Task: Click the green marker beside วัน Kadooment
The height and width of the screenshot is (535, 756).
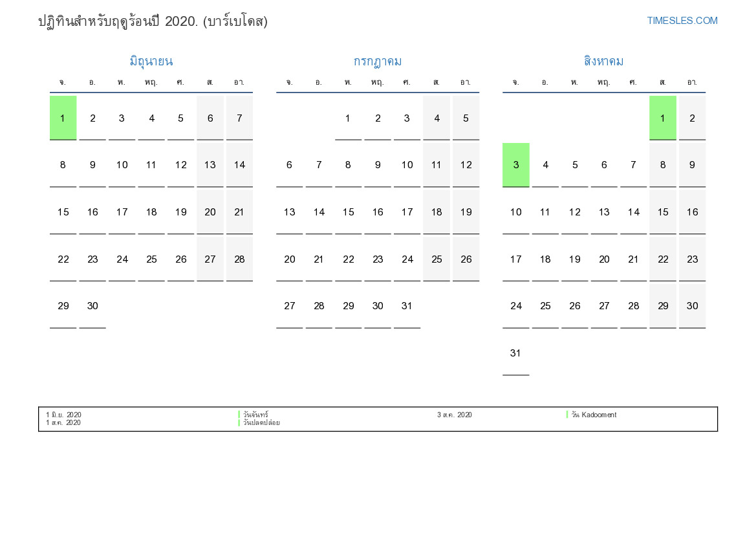Action: (x=567, y=415)
